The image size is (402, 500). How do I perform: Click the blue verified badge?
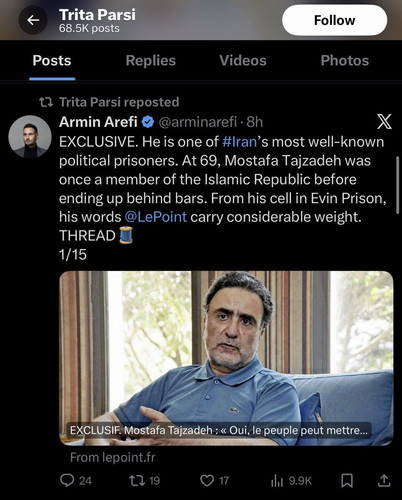click(148, 122)
